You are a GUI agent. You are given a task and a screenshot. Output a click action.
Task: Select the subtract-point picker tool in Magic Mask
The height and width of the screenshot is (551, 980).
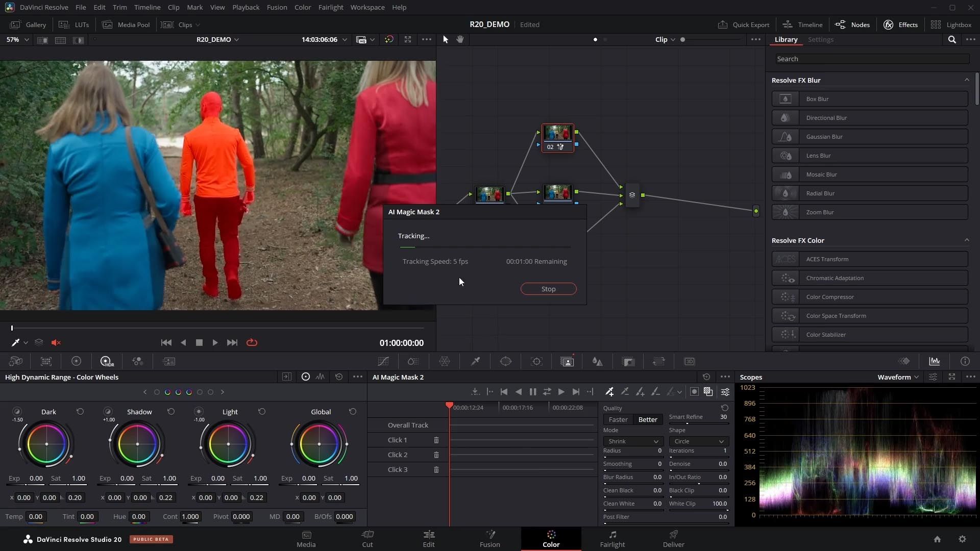[625, 392]
